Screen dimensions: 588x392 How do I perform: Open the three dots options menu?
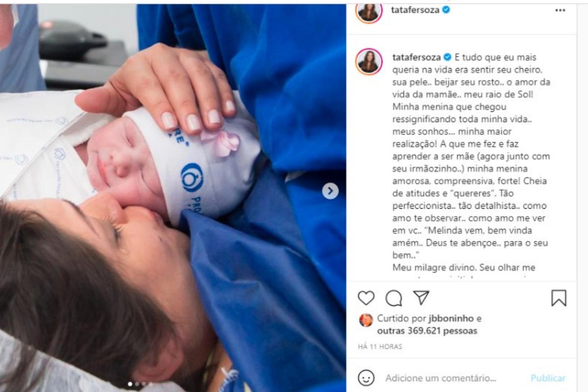coord(560,10)
